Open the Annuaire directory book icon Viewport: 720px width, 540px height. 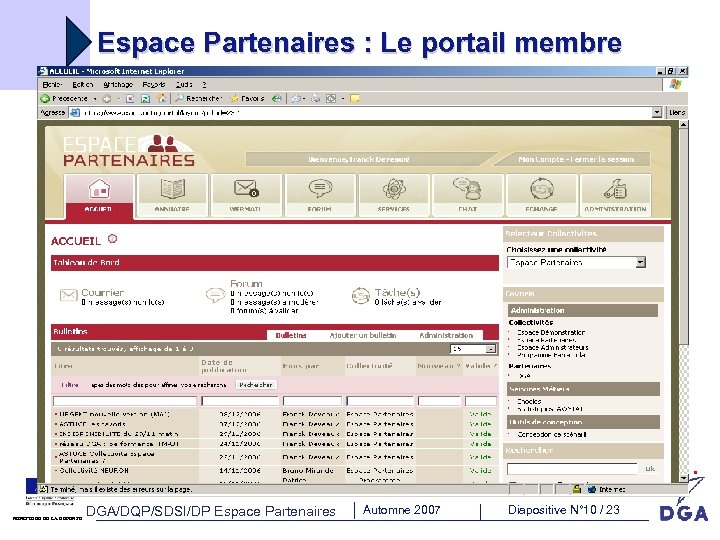click(x=173, y=188)
